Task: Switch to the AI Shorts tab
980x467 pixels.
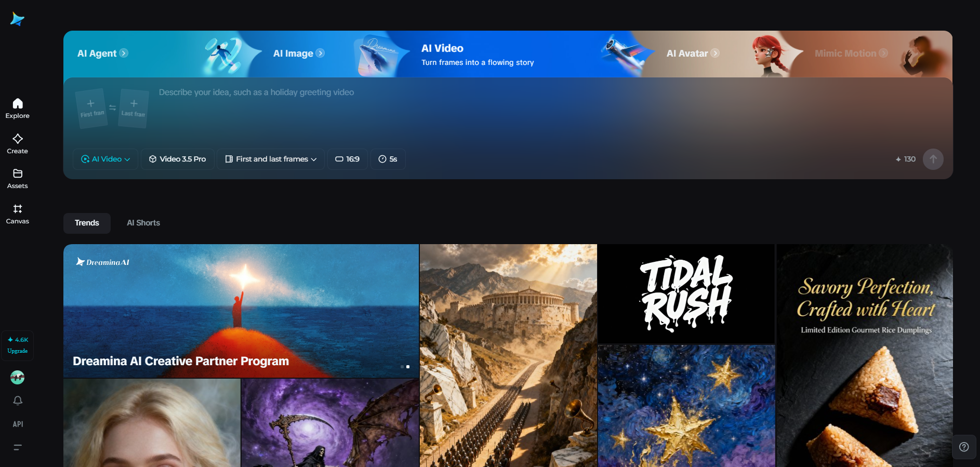Action: pyautogui.click(x=143, y=223)
